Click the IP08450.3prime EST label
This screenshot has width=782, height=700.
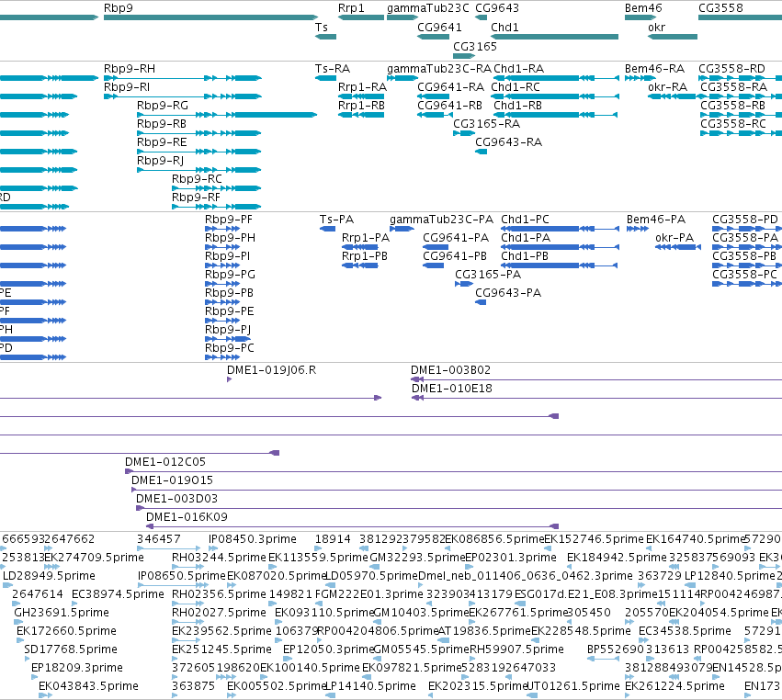pyautogui.click(x=253, y=539)
